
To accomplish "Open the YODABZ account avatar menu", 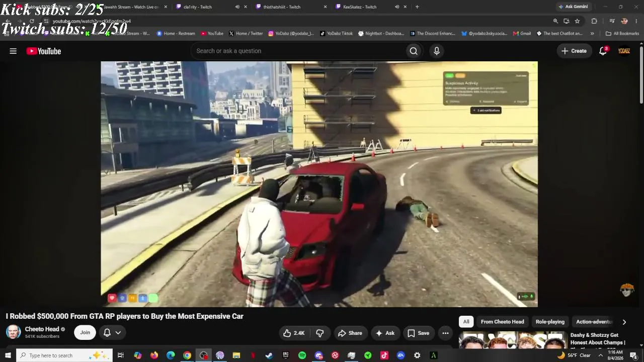I will point(624,51).
